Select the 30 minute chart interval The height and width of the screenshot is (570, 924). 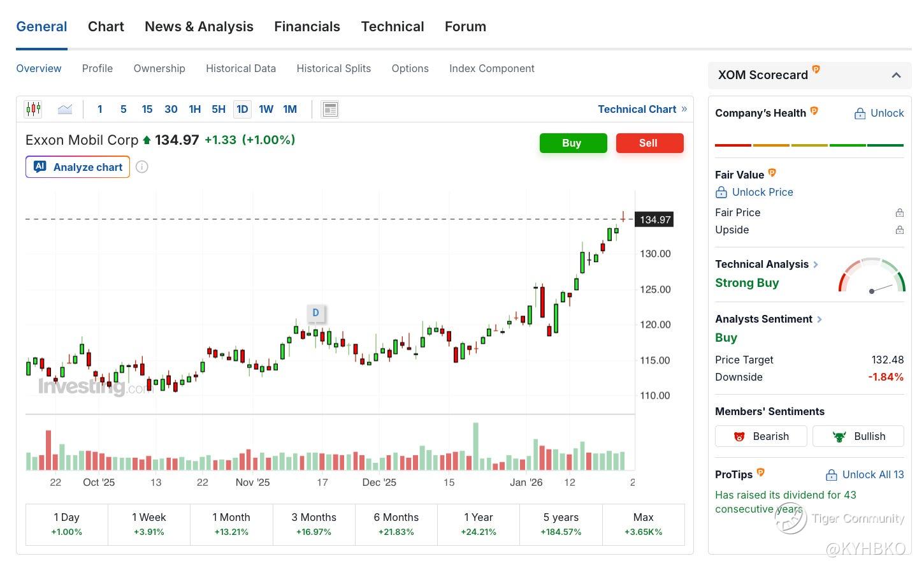pyautogui.click(x=171, y=109)
